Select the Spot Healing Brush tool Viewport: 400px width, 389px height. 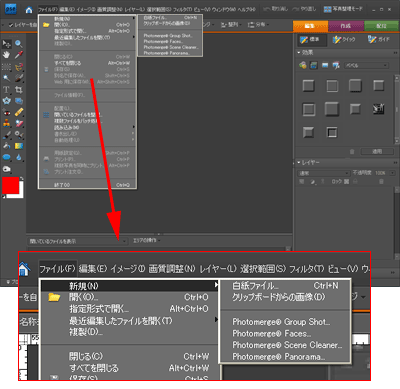coord(19,112)
